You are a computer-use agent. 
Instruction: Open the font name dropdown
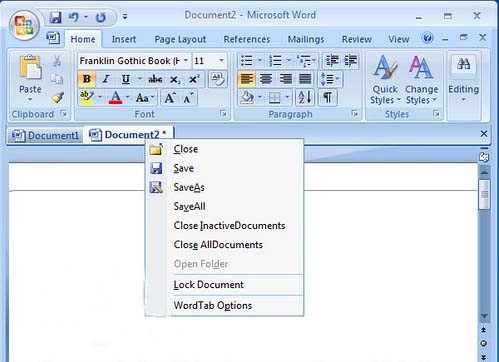[x=186, y=61]
